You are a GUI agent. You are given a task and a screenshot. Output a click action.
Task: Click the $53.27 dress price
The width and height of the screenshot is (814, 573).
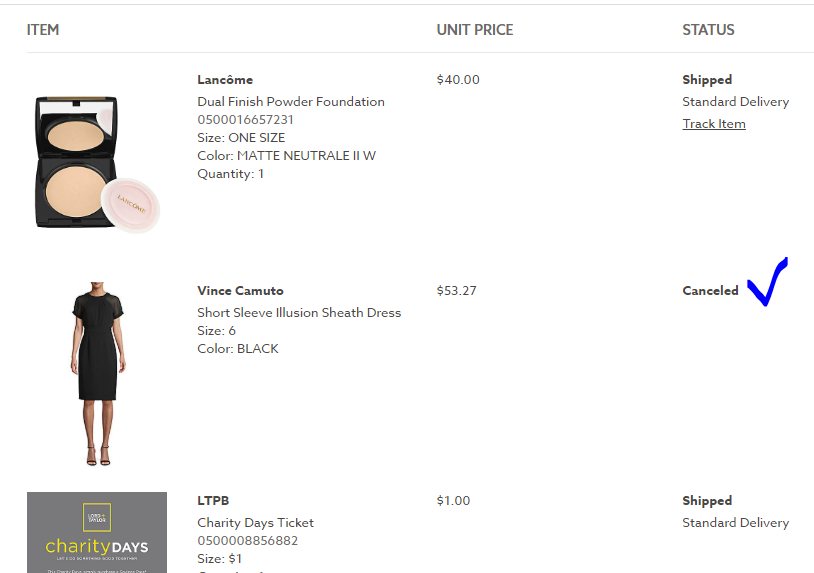coord(456,291)
